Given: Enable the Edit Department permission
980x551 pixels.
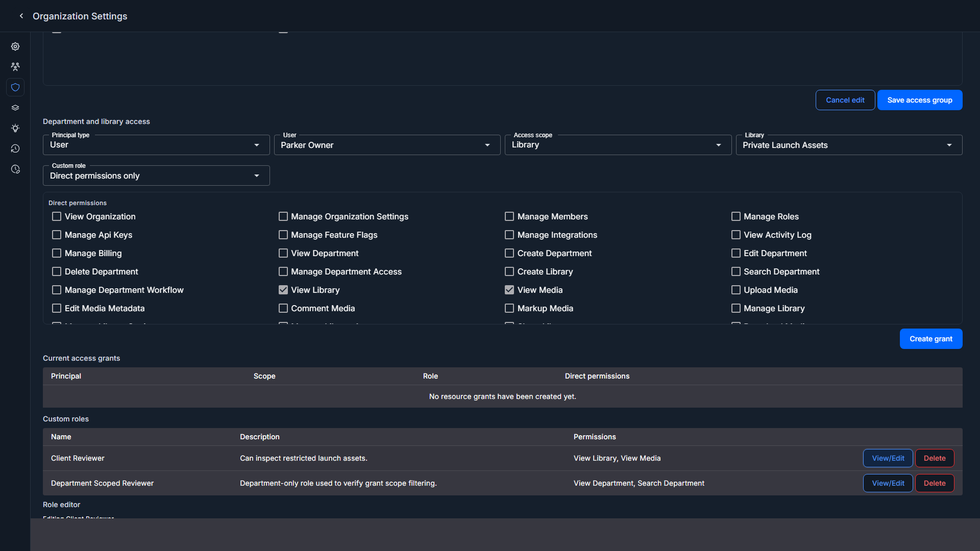Looking at the screenshot, I should pyautogui.click(x=736, y=253).
